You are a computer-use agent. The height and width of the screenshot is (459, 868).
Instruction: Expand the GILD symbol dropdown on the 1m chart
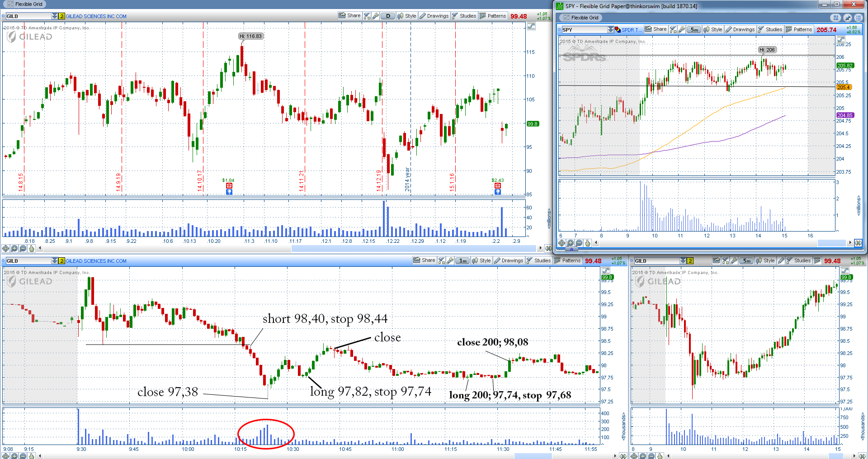[x=55, y=261]
